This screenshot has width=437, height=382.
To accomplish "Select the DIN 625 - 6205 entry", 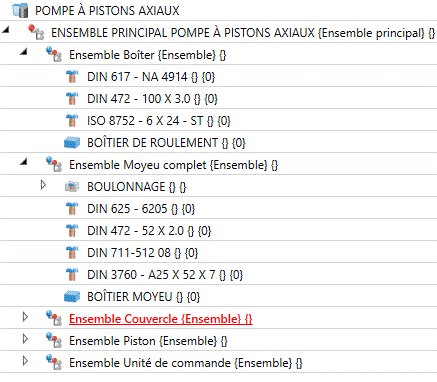I will [141, 209].
